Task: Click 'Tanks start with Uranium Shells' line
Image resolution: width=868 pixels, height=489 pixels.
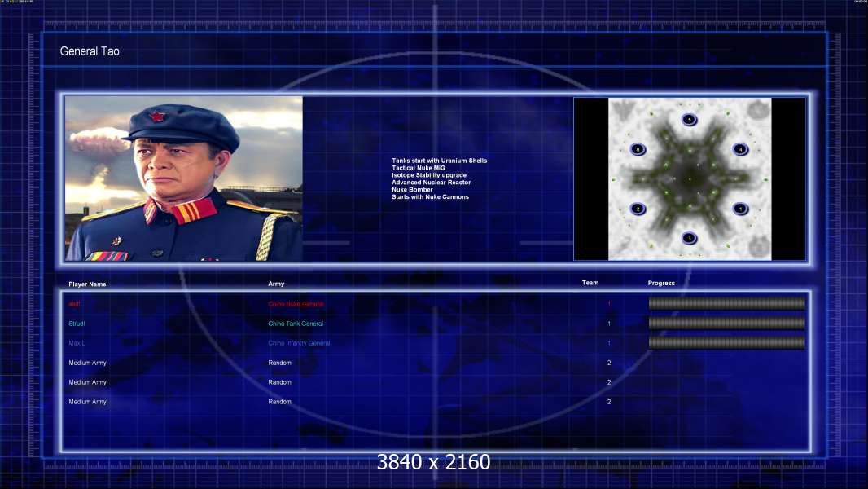Action: coord(440,161)
